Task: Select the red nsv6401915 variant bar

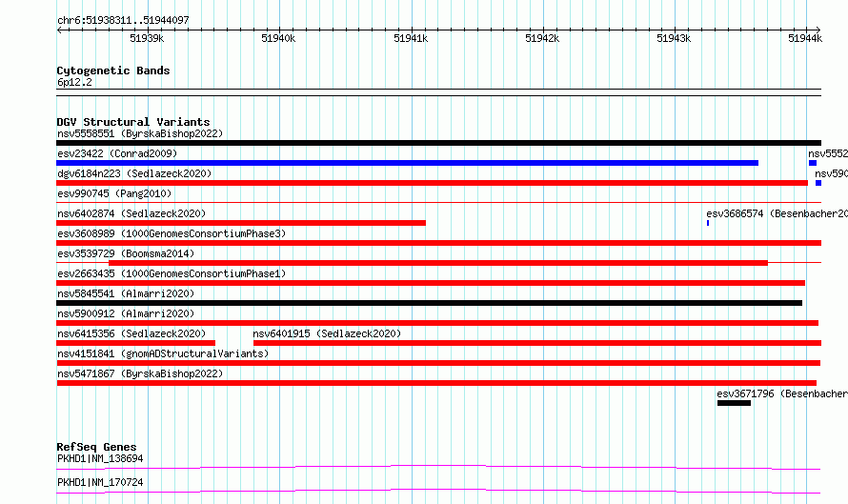Action: tap(537, 343)
